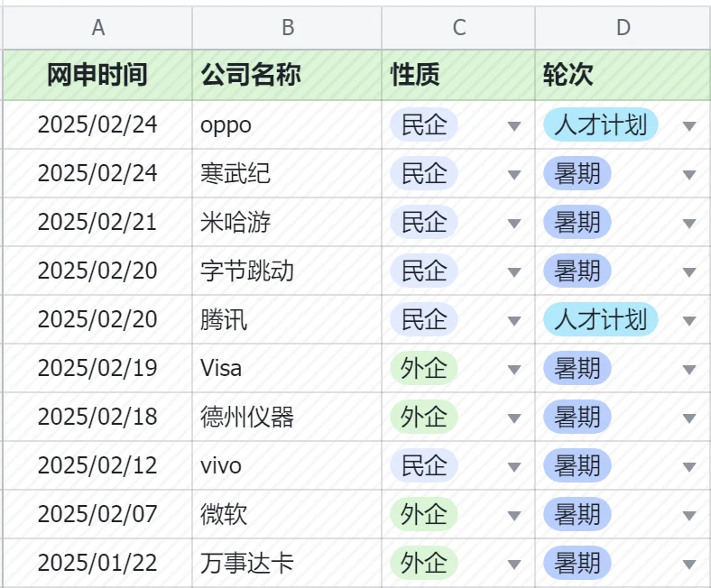The image size is (711, 588).
Task: Click the 外企 tag in Visa row
Action: tap(424, 368)
